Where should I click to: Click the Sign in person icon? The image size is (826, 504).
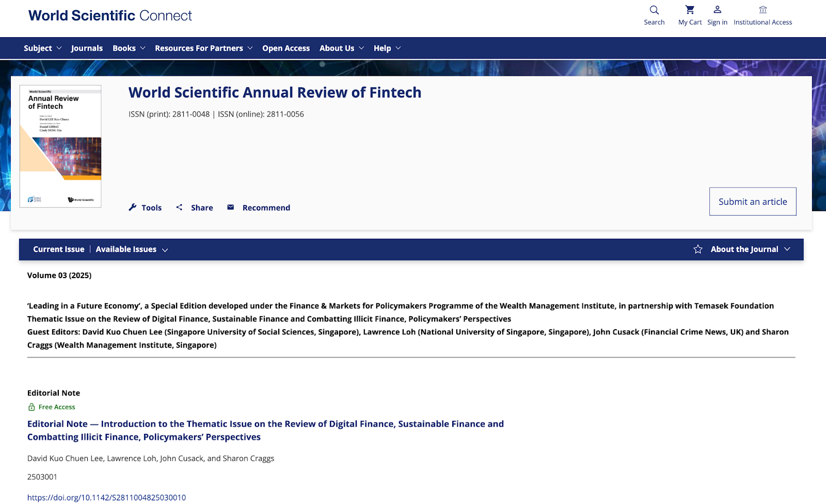717,10
